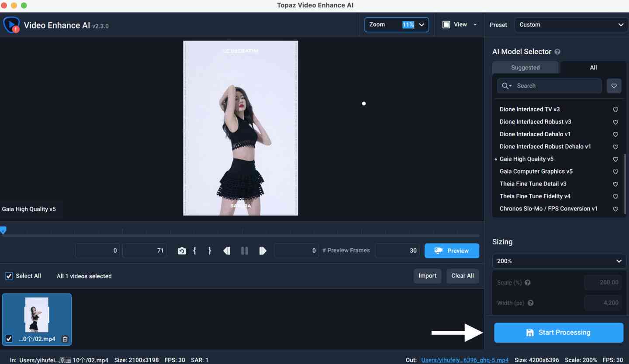Favorite Gaia High Quality v5 model
The height and width of the screenshot is (364, 629).
(615, 159)
